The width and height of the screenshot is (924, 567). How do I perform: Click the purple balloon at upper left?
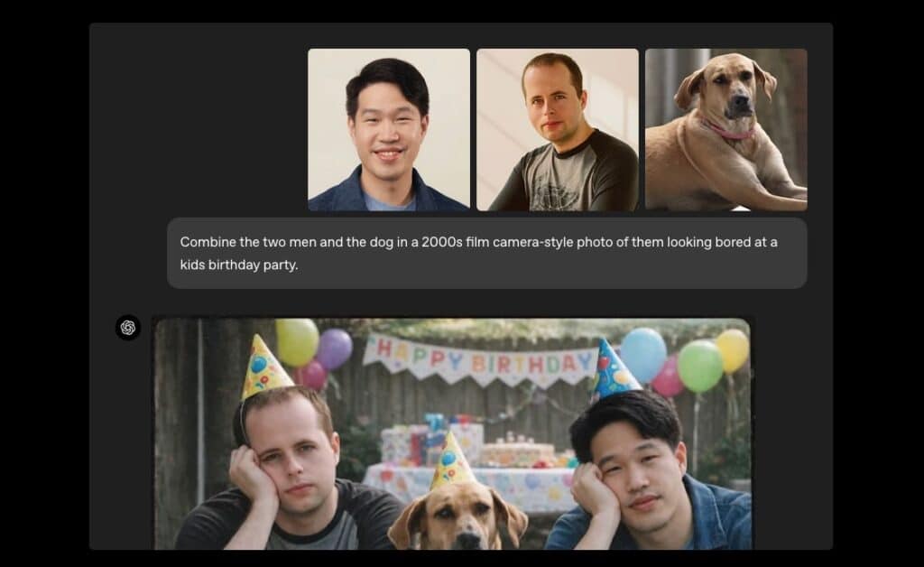(x=335, y=349)
